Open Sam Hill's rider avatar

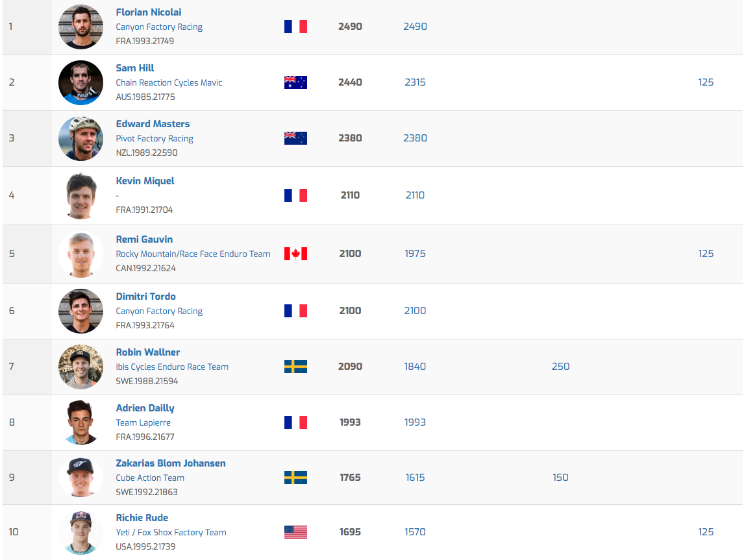point(81,82)
